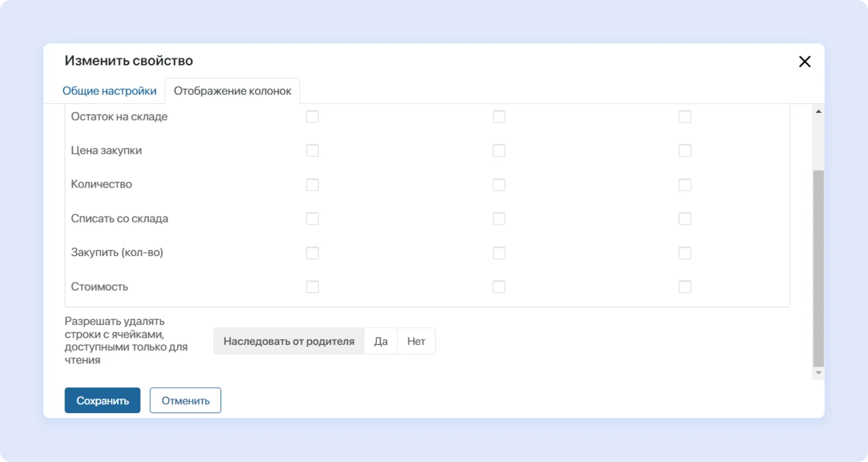Viewport: 868px width, 462px height.
Task: Click the Сохранить button
Action: [103, 401]
